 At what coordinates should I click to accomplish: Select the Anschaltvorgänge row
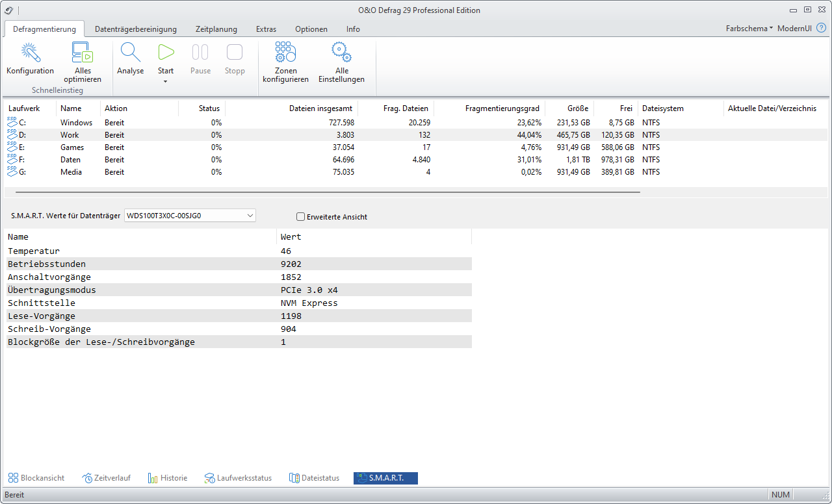click(239, 277)
